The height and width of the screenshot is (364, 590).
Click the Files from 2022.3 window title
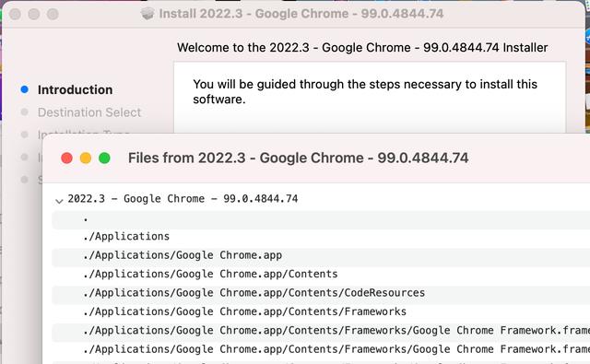pyautogui.click(x=298, y=158)
